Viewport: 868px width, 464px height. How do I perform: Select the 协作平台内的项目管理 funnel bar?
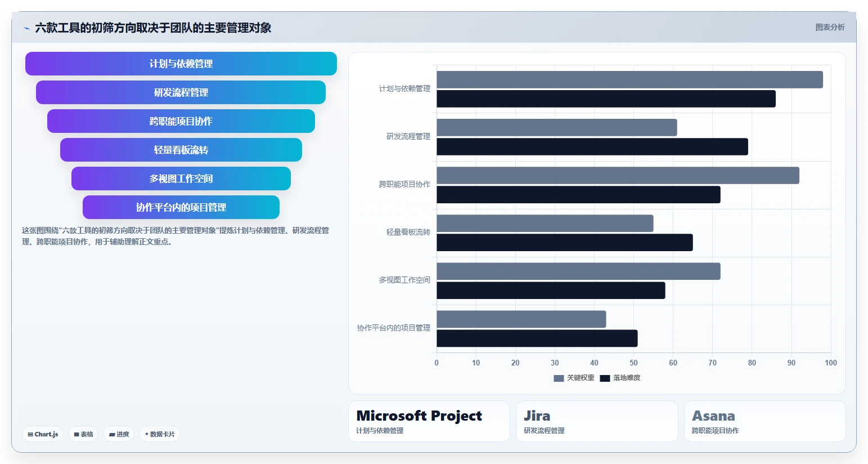(181, 207)
